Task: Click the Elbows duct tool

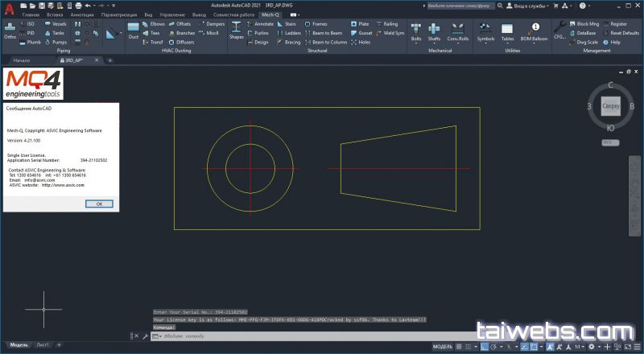Action: click(156, 24)
